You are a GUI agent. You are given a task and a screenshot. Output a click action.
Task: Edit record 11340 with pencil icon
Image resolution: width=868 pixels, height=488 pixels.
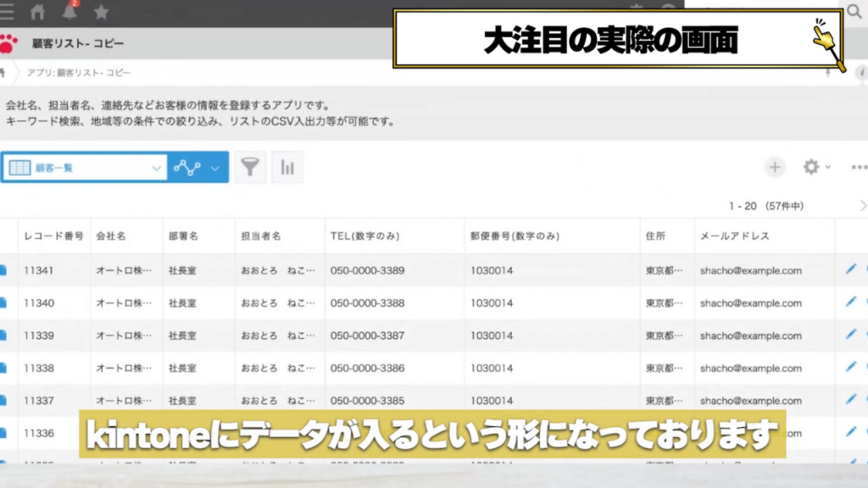click(x=851, y=302)
